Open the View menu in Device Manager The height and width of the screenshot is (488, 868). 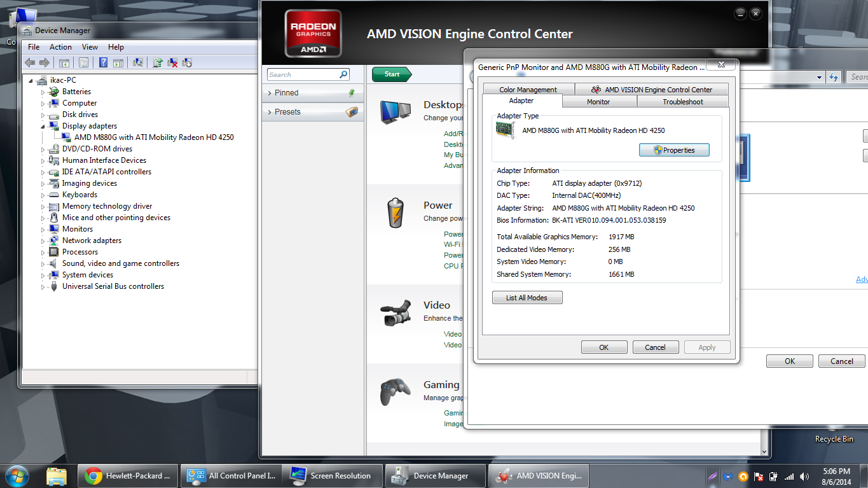pyautogui.click(x=90, y=47)
